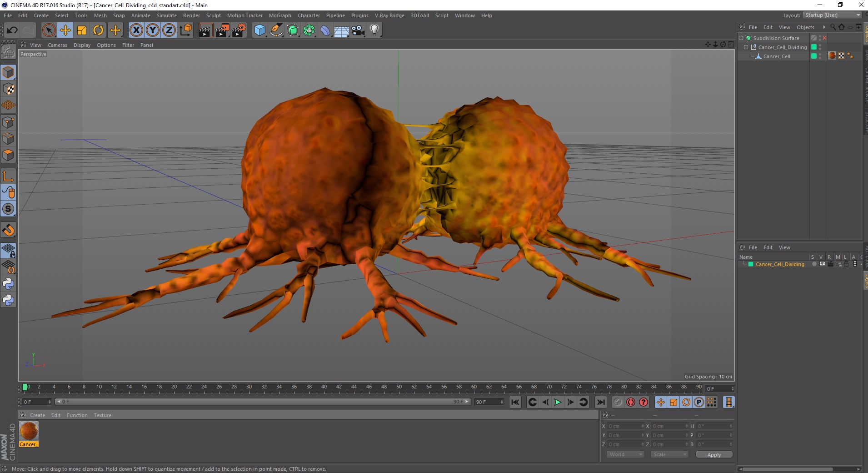Open the Simulate menu
This screenshot has width=868, height=473.
click(167, 15)
